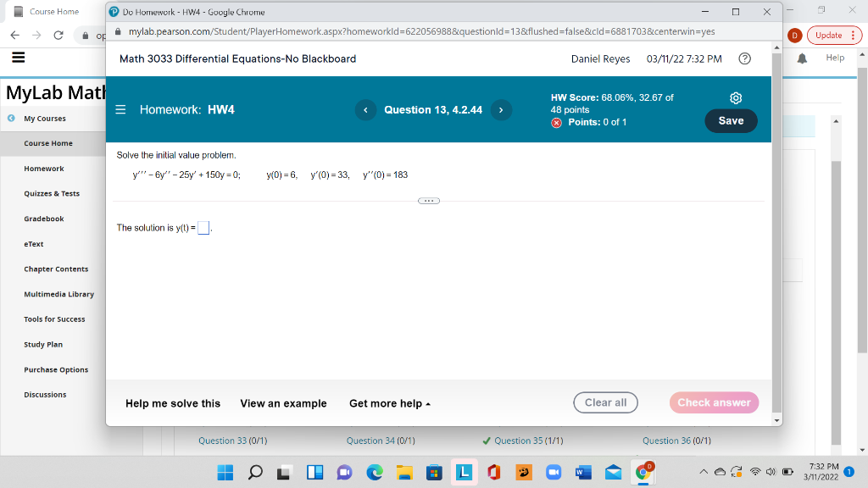Click the browser back arrow
The height and width of the screenshot is (488, 868).
15,35
